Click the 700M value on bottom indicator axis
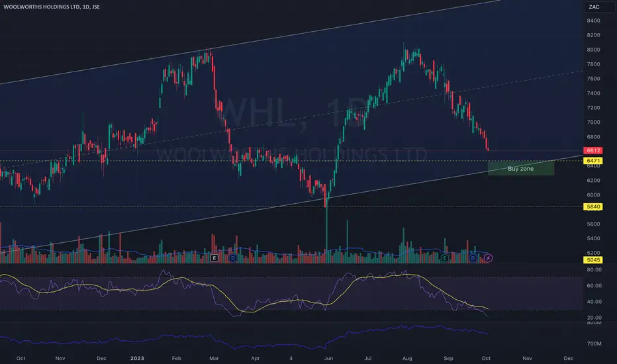617x364 pixels. [x=594, y=343]
